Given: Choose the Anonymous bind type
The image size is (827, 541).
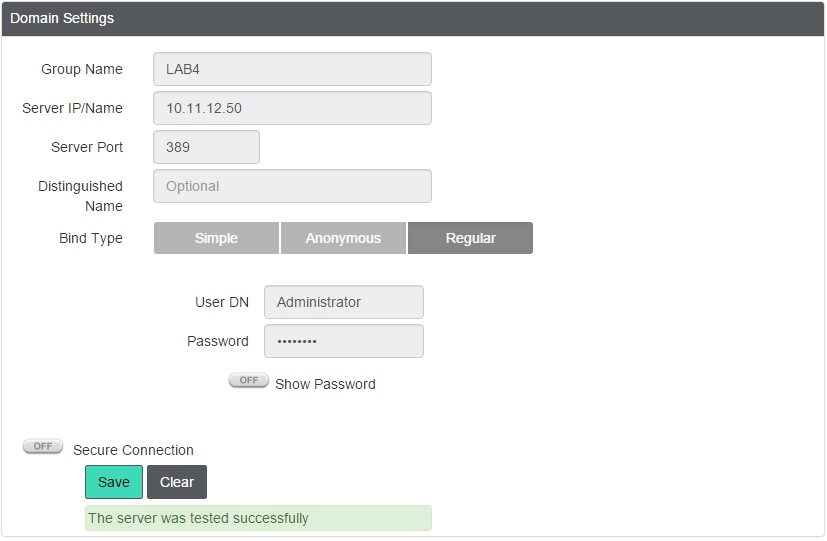Looking at the screenshot, I should pyautogui.click(x=343, y=238).
